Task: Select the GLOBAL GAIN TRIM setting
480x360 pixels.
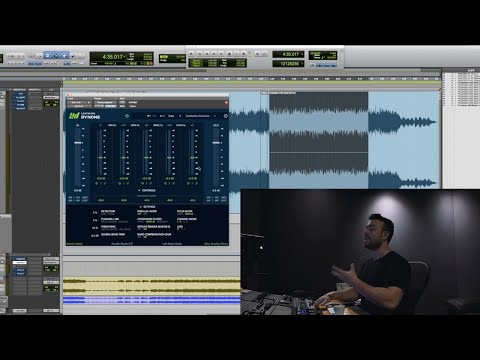Action: tap(113, 234)
